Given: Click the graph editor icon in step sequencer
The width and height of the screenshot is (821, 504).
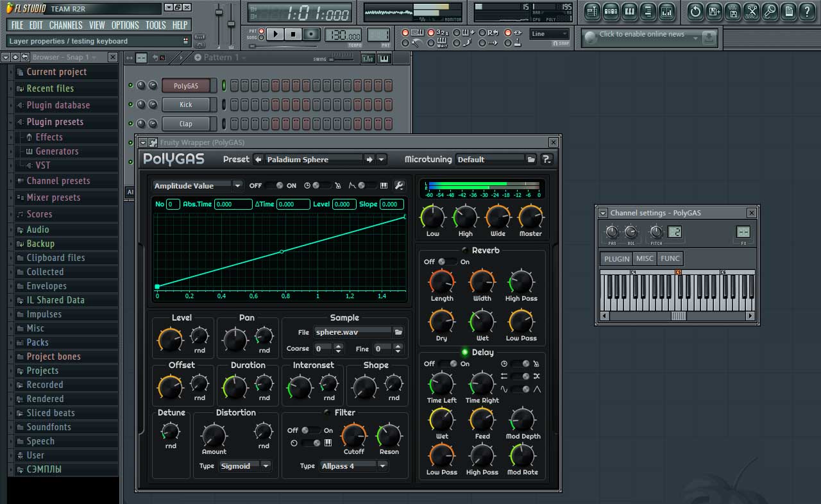Looking at the screenshot, I should tap(368, 59).
